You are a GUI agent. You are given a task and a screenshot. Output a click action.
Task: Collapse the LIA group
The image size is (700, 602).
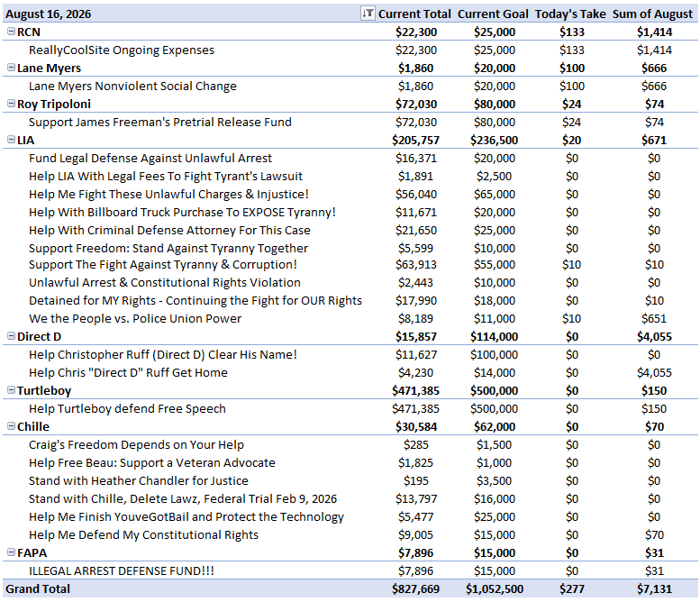11,140
